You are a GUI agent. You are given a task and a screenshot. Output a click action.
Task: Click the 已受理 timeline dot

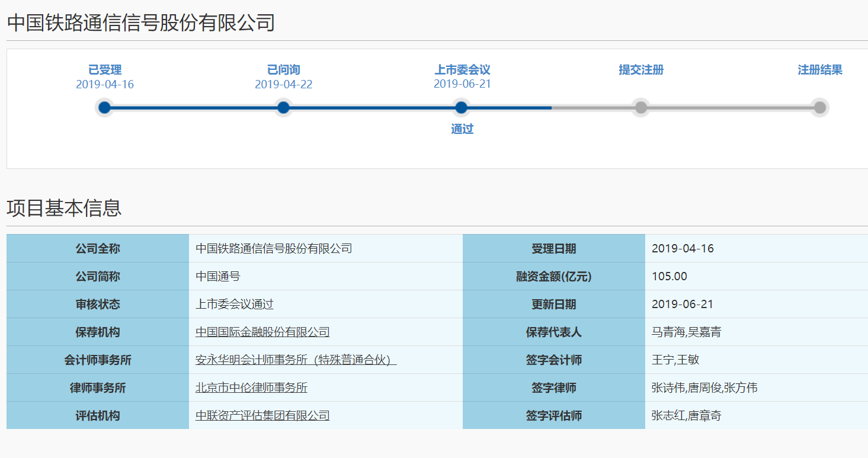click(105, 108)
